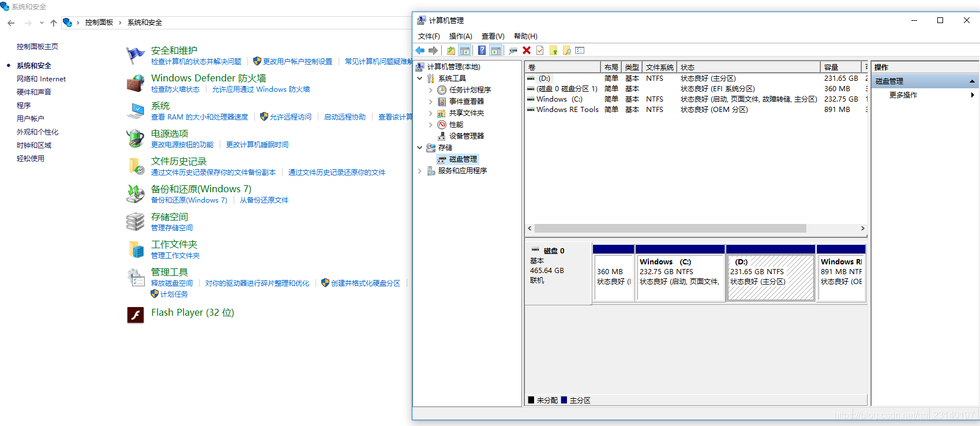Click the 电源选项 battery icon

tap(136, 139)
